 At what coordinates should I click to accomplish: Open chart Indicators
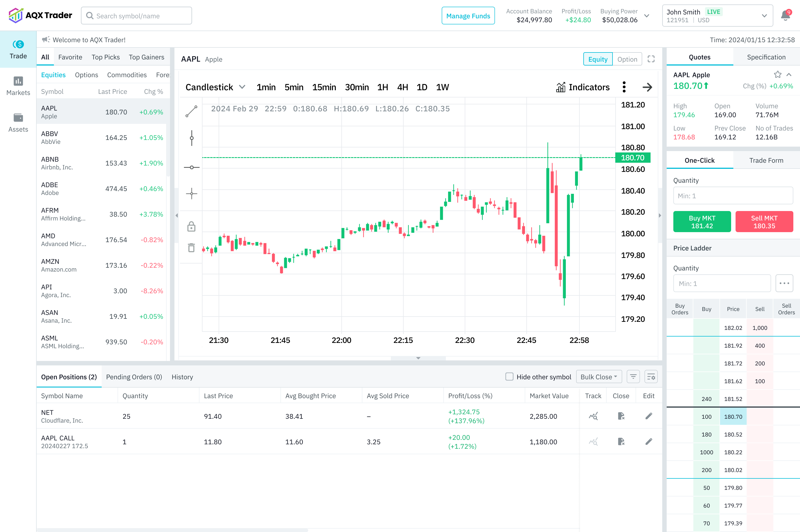click(x=583, y=87)
